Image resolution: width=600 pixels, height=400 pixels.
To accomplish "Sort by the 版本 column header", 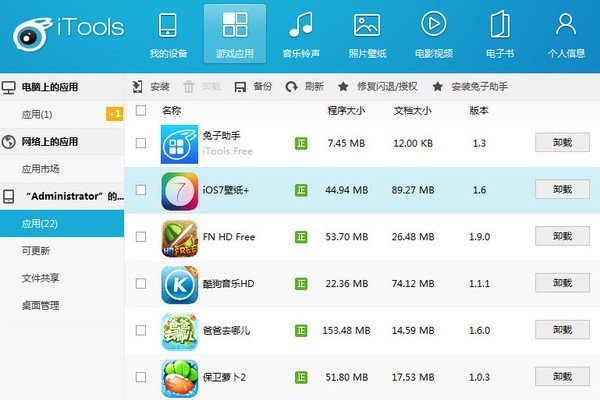I will (479, 111).
